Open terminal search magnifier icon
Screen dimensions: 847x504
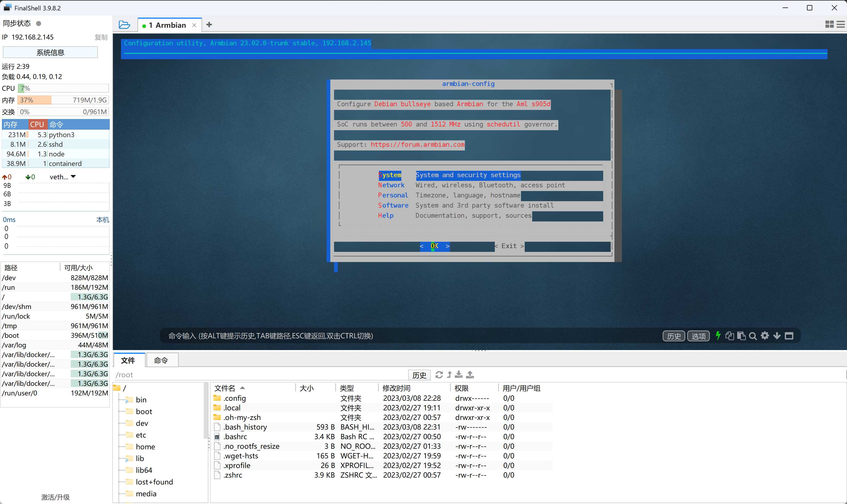point(752,336)
